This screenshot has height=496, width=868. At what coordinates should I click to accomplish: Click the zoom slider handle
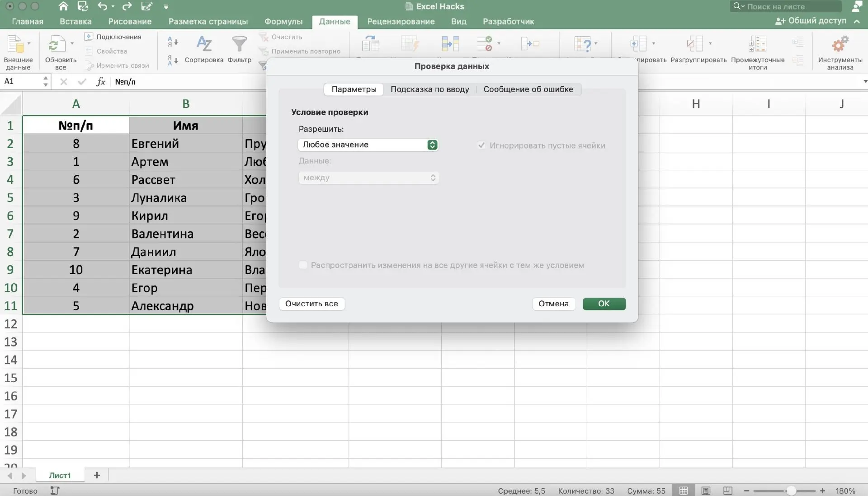point(791,491)
